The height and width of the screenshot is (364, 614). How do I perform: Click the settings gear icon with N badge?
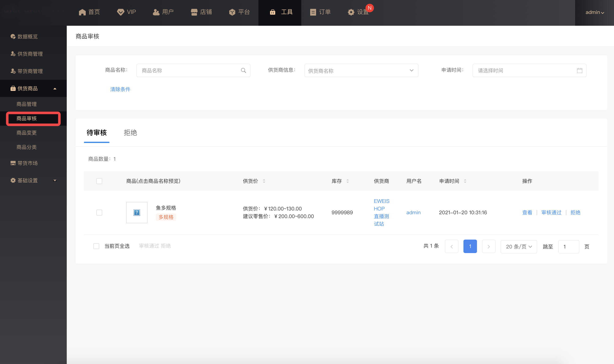point(351,12)
